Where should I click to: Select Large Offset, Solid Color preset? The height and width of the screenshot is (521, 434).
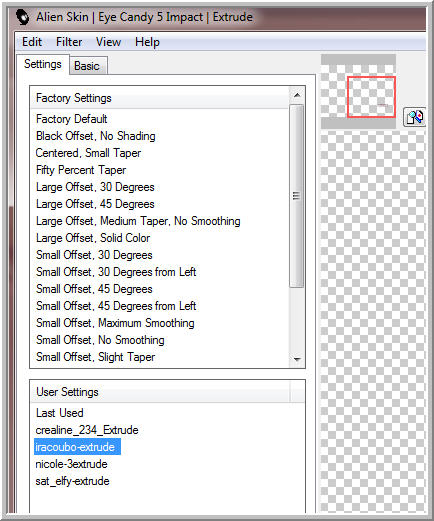click(x=93, y=238)
